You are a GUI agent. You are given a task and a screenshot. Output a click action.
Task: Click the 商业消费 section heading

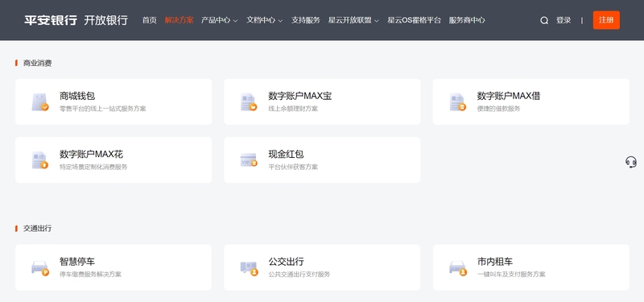37,64
